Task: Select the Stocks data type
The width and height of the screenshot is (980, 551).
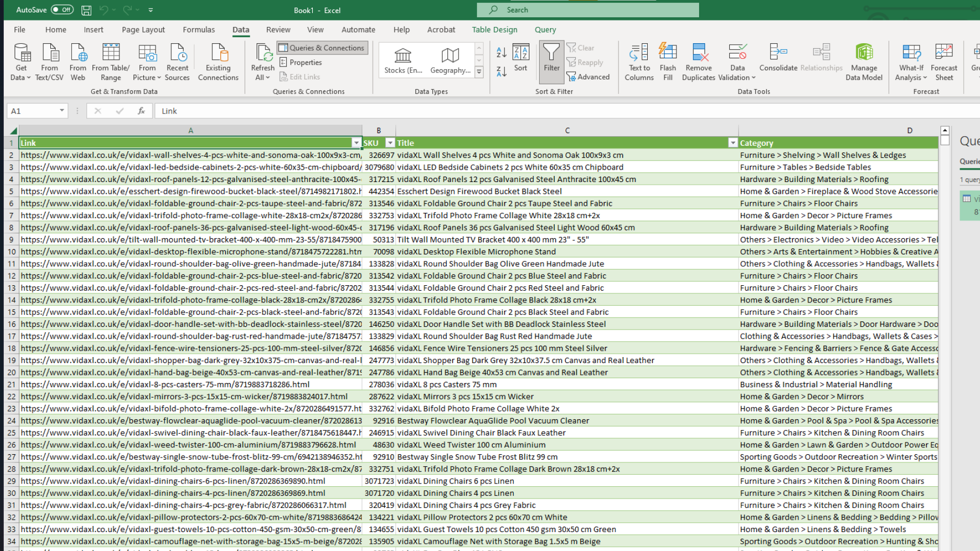Action: pos(403,60)
